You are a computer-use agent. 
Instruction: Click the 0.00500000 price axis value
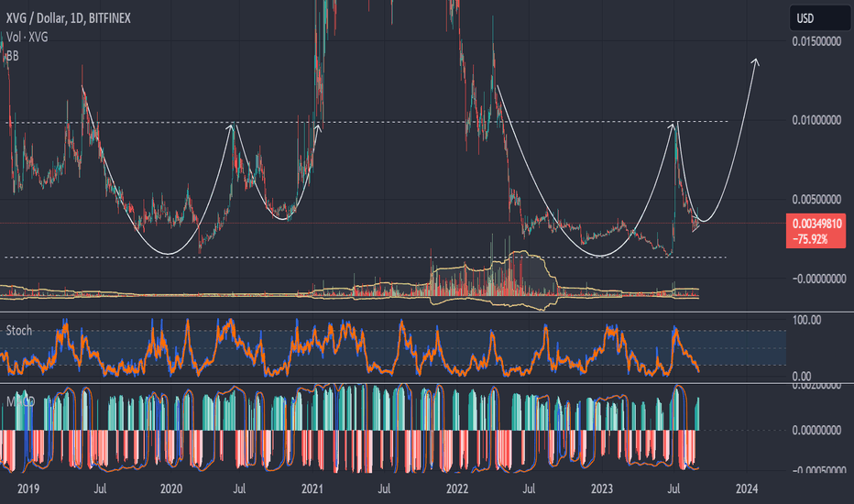coord(816,200)
